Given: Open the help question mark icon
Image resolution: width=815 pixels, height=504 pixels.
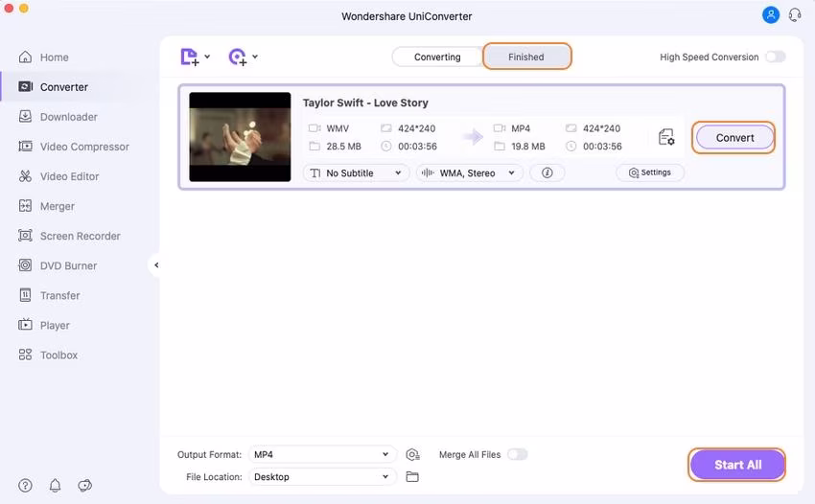Looking at the screenshot, I should (25, 486).
